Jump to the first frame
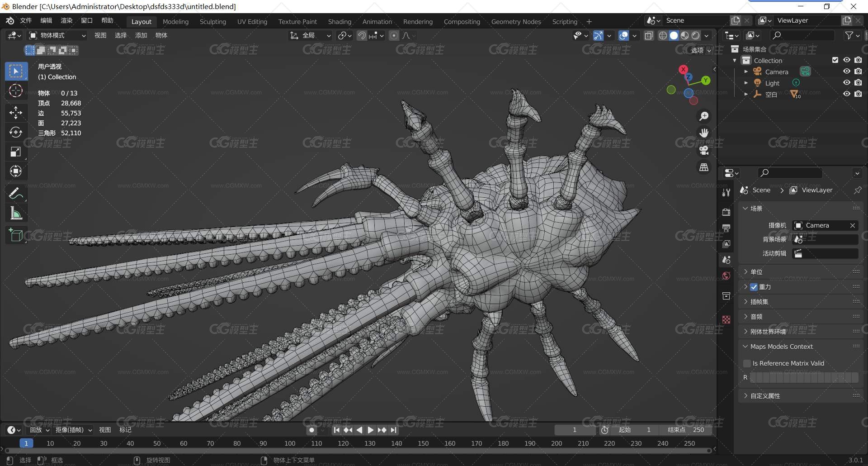 click(336, 430)
